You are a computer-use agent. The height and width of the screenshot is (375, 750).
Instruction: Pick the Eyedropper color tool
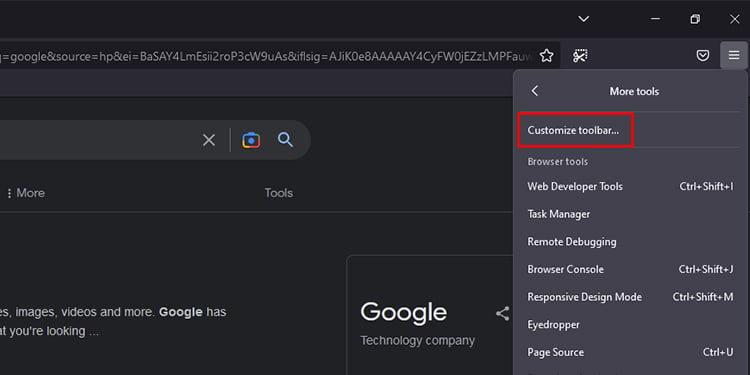click(630, 325)
